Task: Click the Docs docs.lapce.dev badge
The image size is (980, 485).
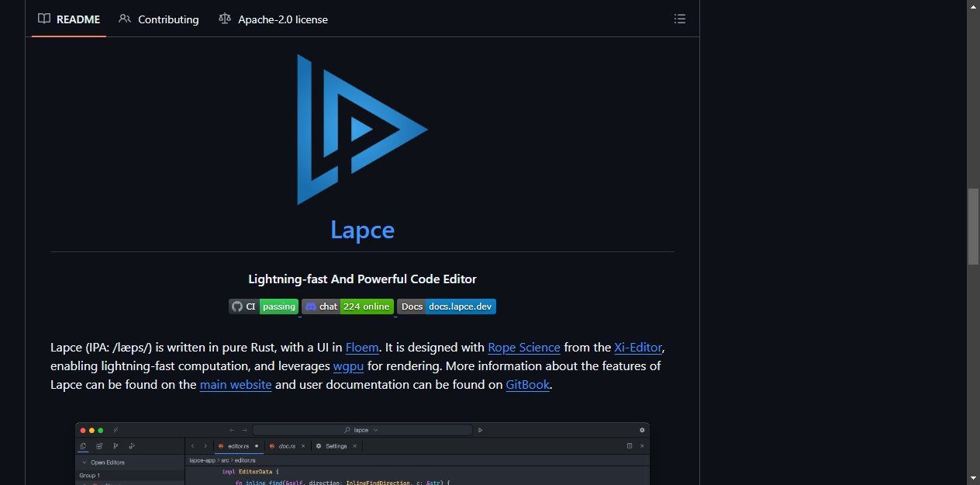Action: (447, 307)
